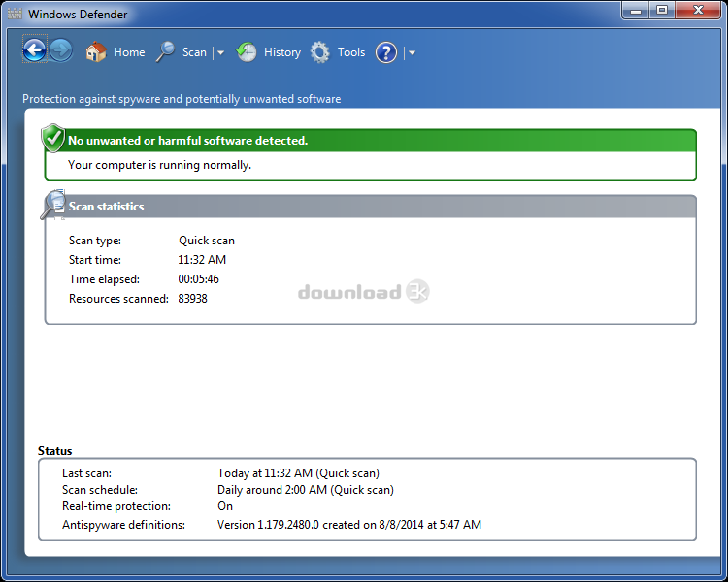
Task: Click the 'Quick scan' scan type value
Action: point(207,241)
